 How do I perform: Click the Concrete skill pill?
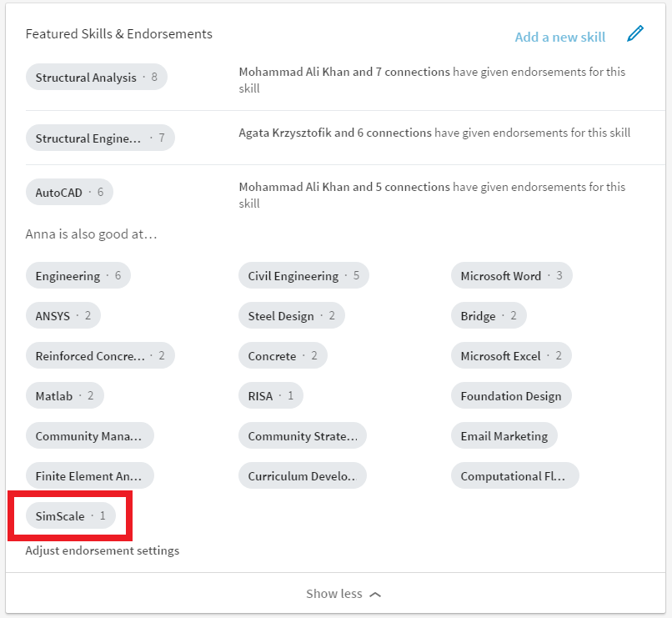coord(282,356)
